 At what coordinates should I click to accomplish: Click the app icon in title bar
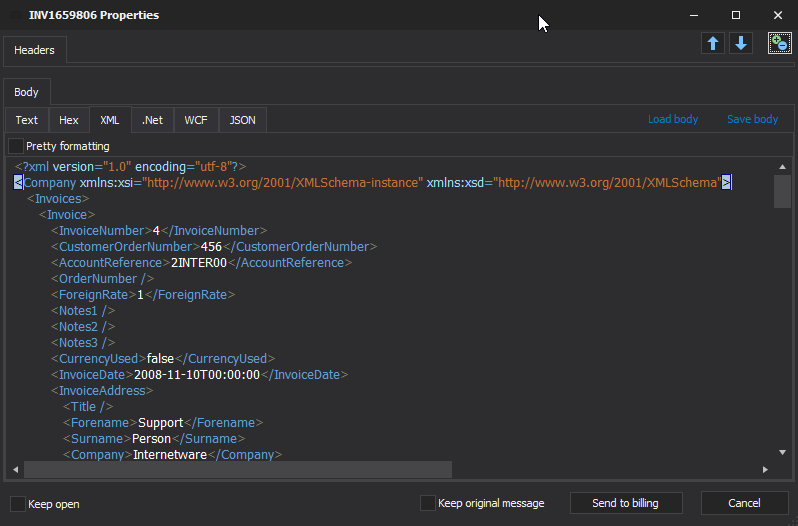coord(16,15)
